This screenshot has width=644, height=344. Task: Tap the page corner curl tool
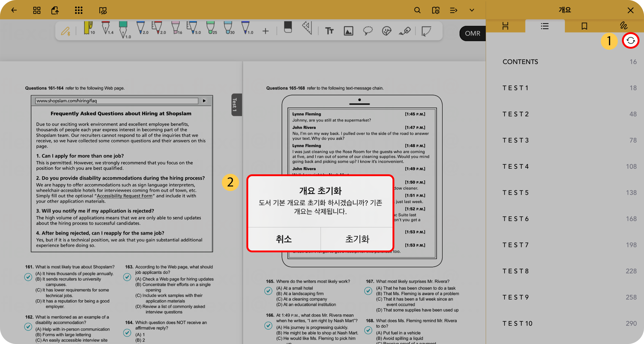click(426, 31)
